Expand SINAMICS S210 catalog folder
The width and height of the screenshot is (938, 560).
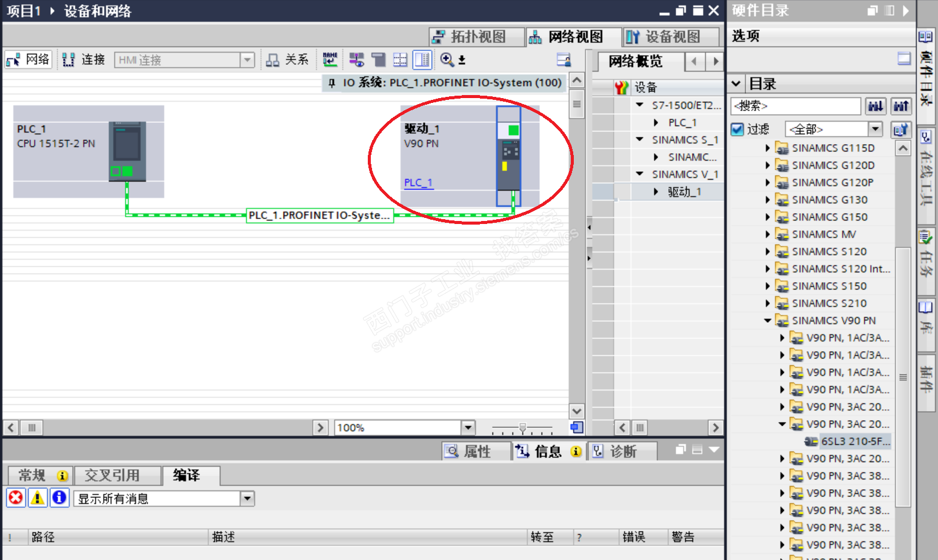pos(768,303)
